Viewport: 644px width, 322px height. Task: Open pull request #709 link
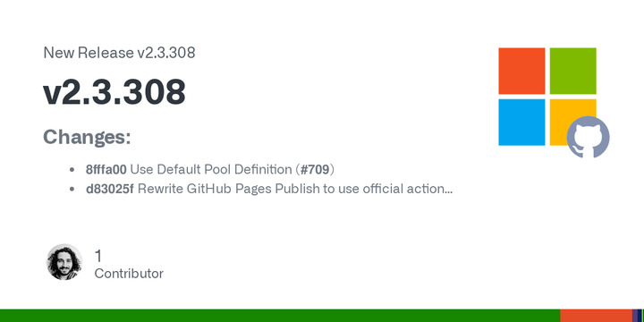point(315,169)
